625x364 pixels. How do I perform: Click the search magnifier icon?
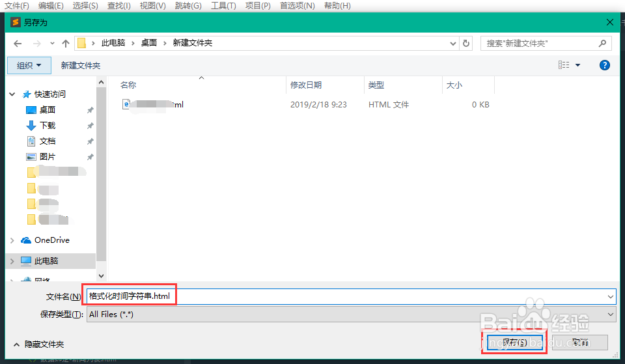coord(602,43)
